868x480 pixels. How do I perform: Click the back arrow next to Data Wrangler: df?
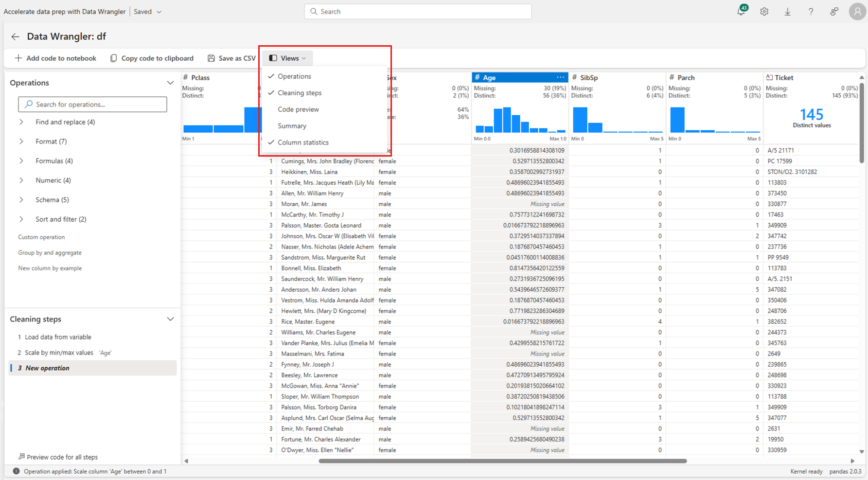tap(15, 36)
